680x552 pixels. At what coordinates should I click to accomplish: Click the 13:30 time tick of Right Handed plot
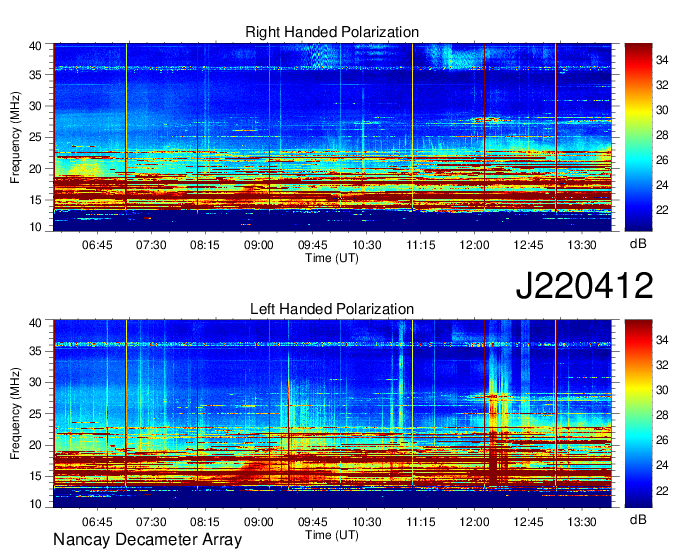tap(582, 245)
